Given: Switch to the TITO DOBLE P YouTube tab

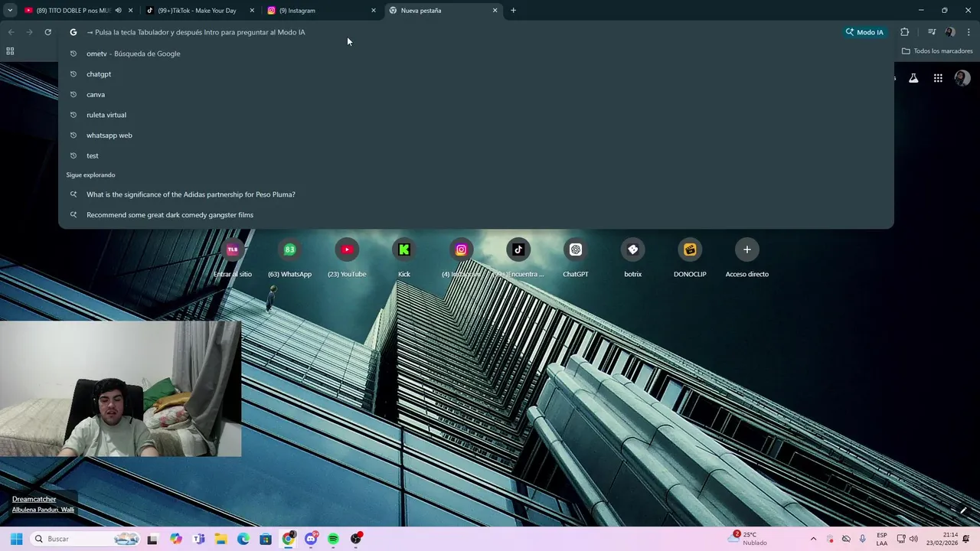Looking at the screenshot, I should pyautogui.click(x=78, y=11).
